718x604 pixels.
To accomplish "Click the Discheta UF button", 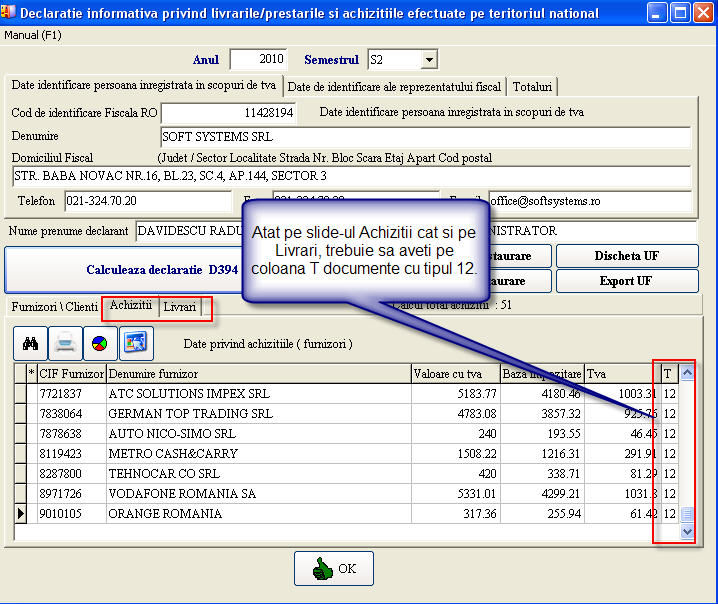I will click(627, 256).
